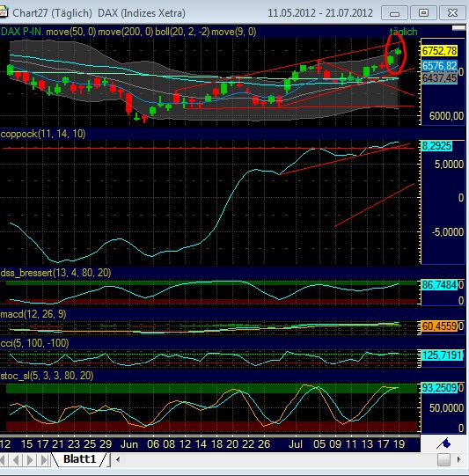469x476 pixels.
Task: Select the macd(12, 26, 9) indicator label
Action: click(33, 314)
